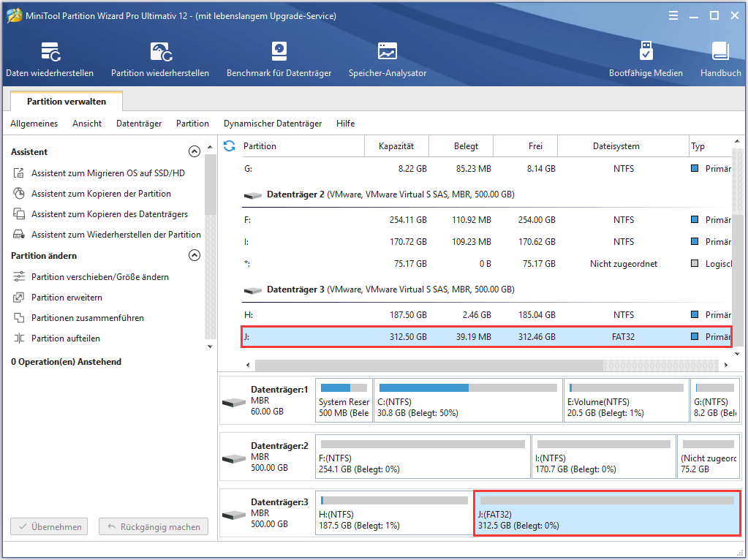
Task: Choose Partitionen zusammenführen
Action: (x=87, y=318)
